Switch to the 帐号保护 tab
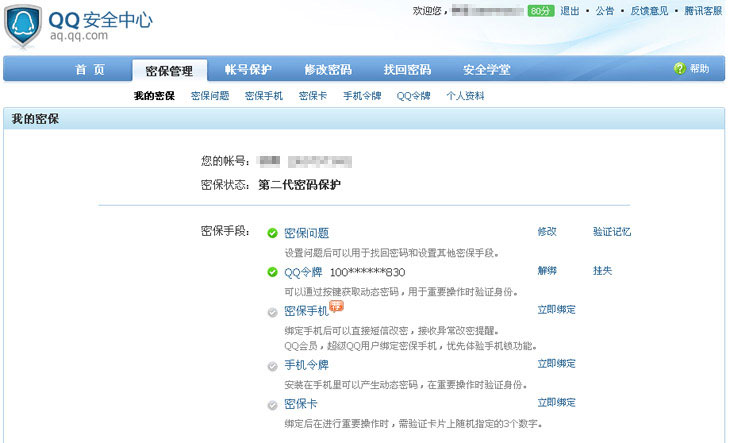The image size is (730, 443). (248, 70)
